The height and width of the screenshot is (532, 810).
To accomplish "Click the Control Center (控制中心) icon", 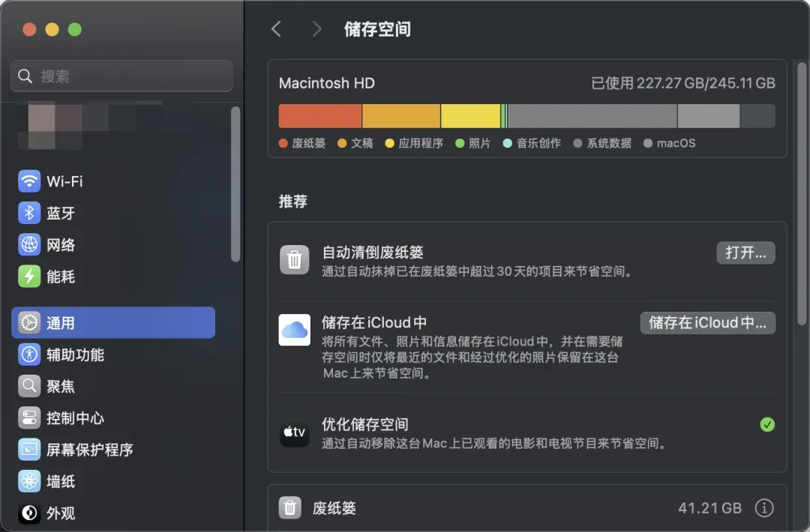I will [x=29, y=418].
